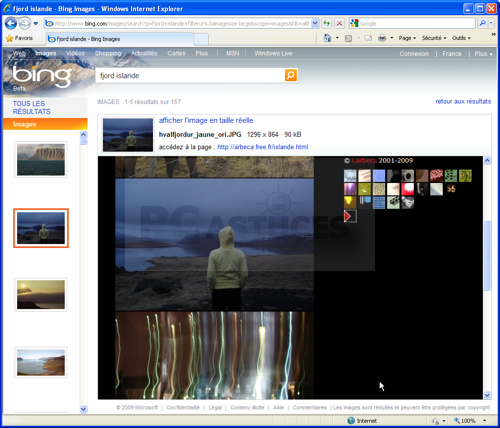Open the solid blue gallery tile
The height and width of the screenshot is (428, 500).
click(379, 176)
